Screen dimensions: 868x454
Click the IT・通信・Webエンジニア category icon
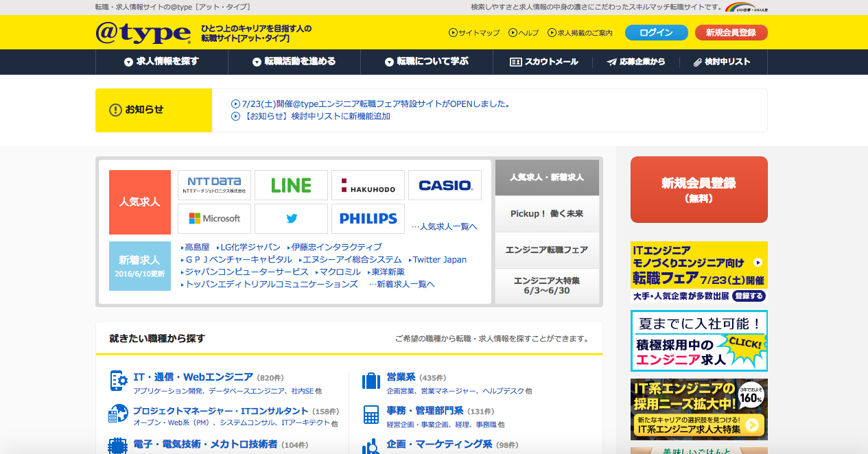[x=119, y=381]
